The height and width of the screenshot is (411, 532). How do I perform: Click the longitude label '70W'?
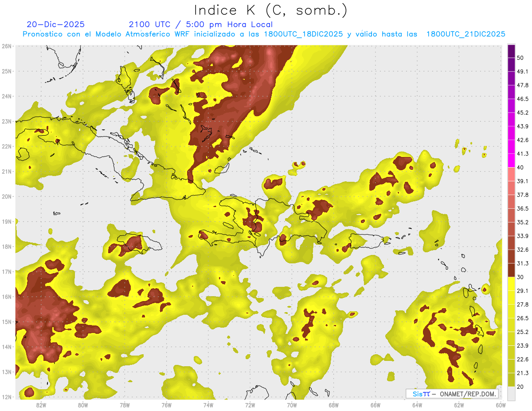[x=292, y=405]
